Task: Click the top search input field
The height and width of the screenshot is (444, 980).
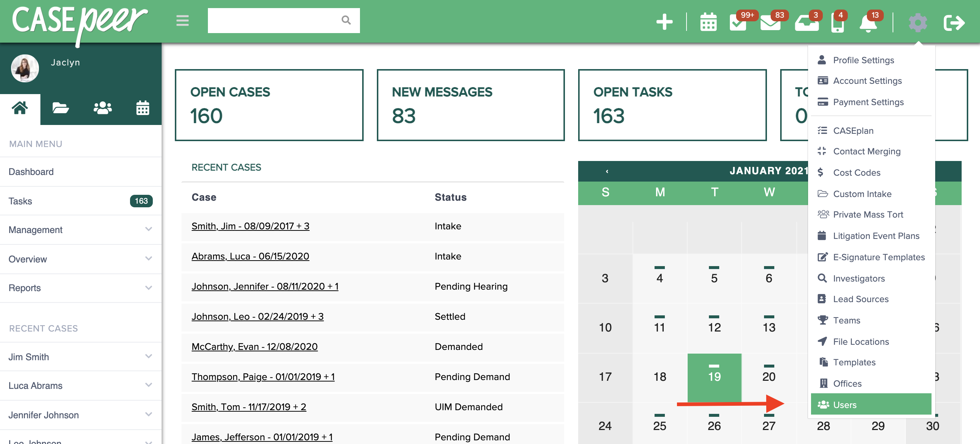Action: 274,21
